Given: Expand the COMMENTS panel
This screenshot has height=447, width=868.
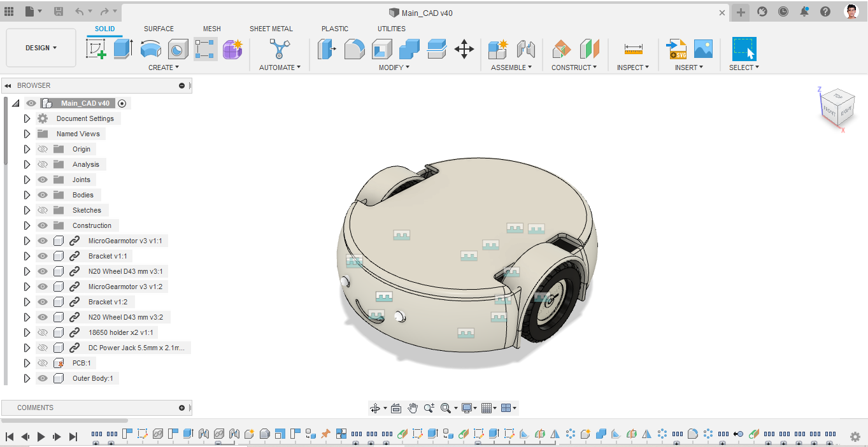Looking at the screenshot, I should 35,408.
